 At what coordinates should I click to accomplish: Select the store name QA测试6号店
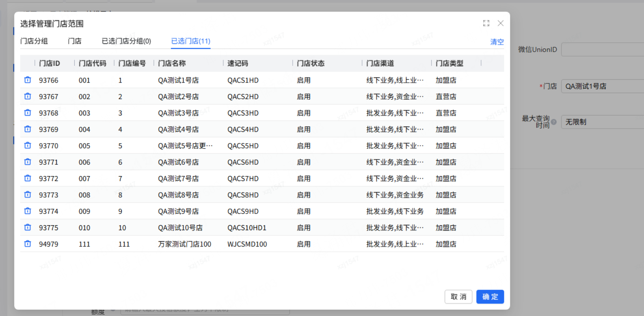(179, 162)
